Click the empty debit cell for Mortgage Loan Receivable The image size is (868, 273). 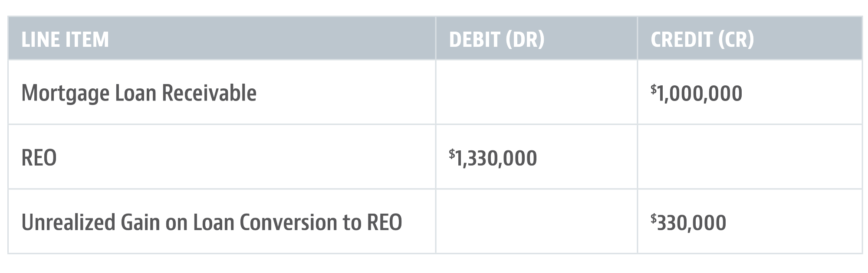(536, 92)
